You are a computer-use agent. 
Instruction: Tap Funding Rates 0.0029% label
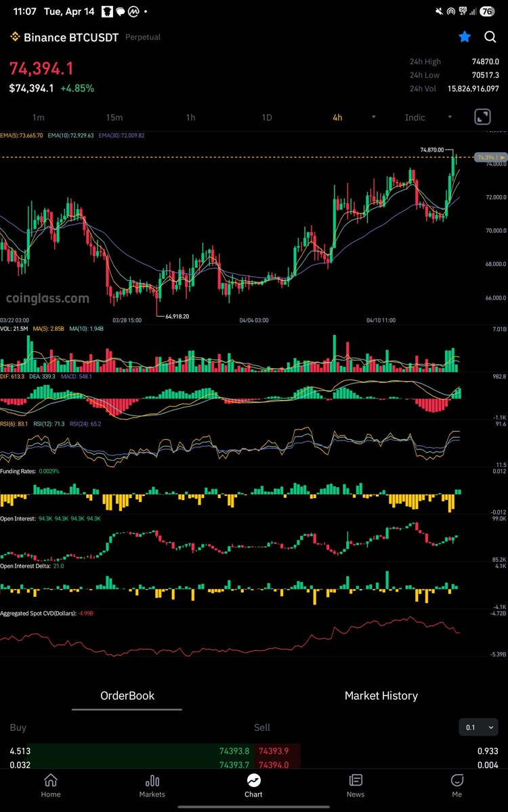(x=29, y=470)
